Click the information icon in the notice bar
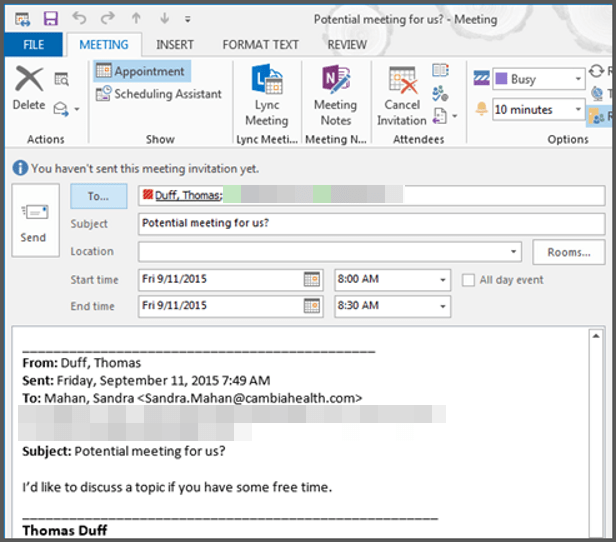Image resolution: width=616 pixels, height=542 pixels. [20, 168]
